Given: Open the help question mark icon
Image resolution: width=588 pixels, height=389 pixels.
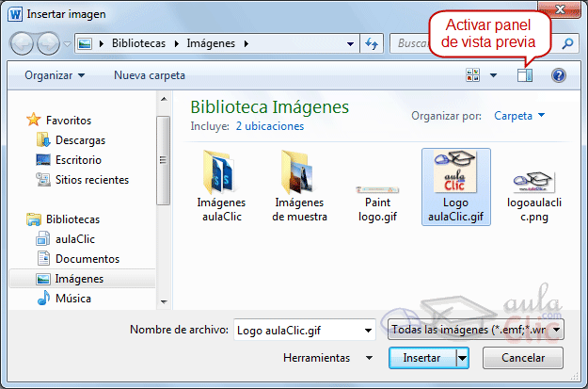Looking at the screenshot, I should point(558,75).
